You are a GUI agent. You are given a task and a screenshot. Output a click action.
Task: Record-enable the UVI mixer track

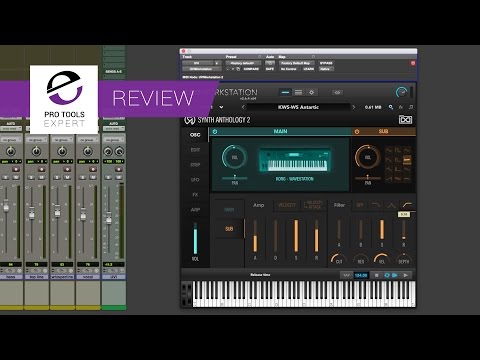pos(119,169)
